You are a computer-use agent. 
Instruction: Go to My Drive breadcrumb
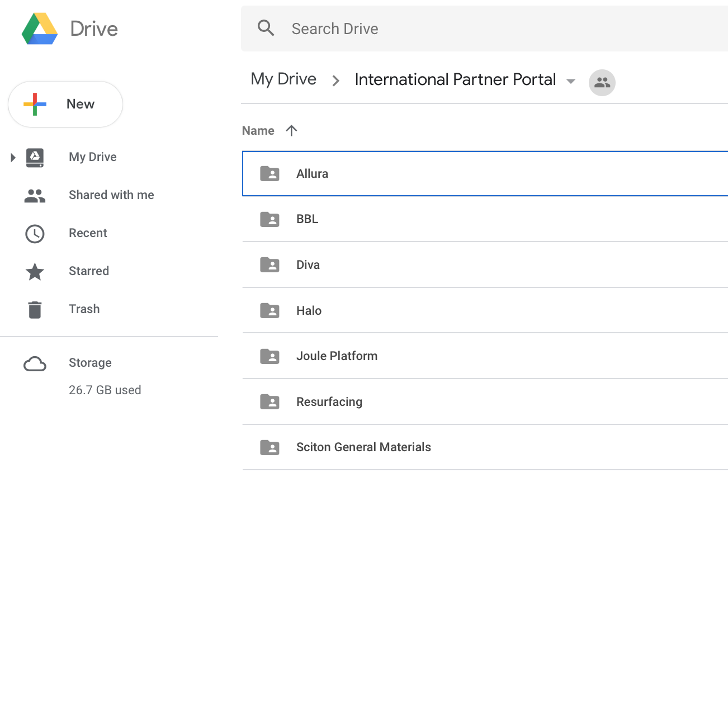coord(283,79)
